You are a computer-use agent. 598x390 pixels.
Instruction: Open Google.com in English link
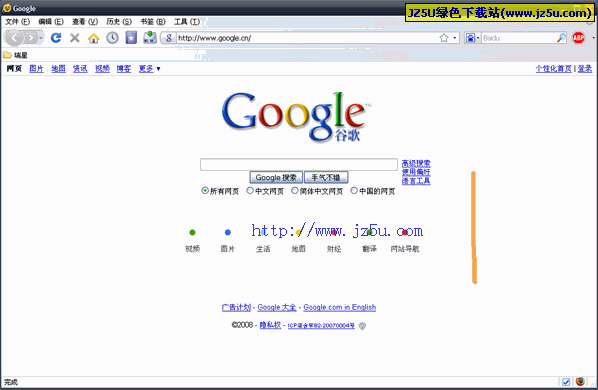339,307
